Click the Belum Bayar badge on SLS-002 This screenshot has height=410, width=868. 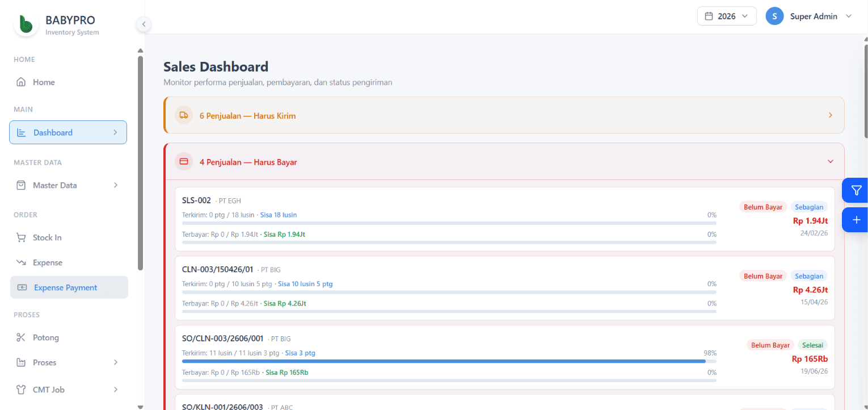click(763, 207)
